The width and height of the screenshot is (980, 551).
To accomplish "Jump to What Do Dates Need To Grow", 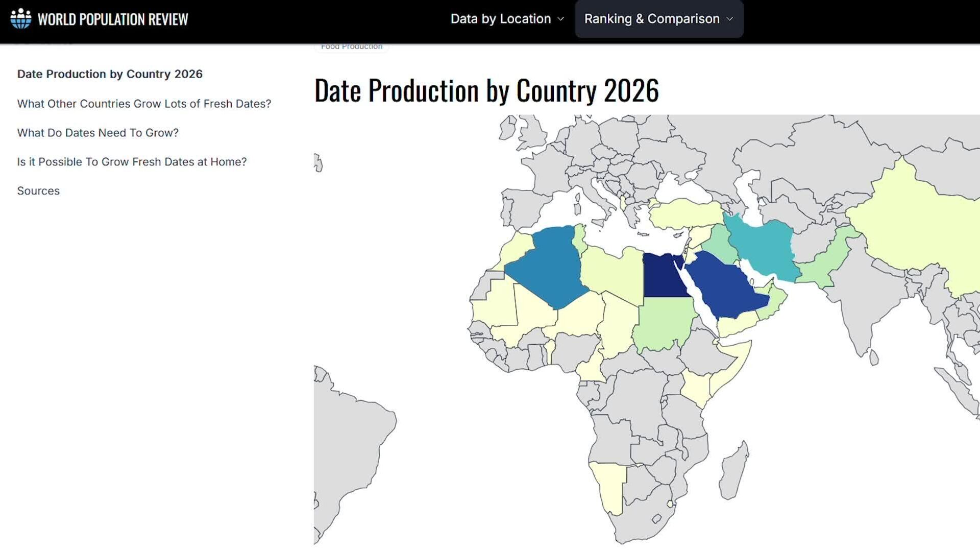I will click(97, 133).
